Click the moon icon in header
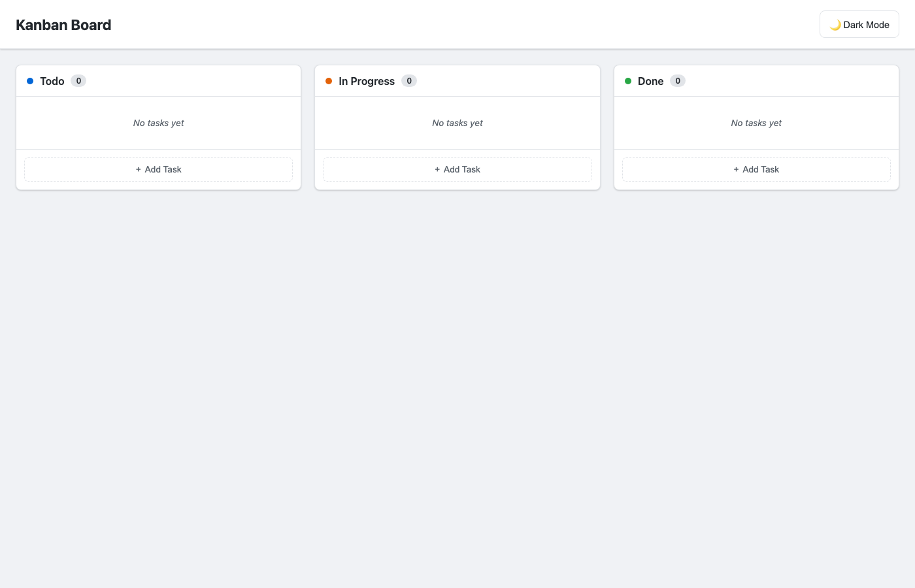915x588 pixels. point(835,25)
